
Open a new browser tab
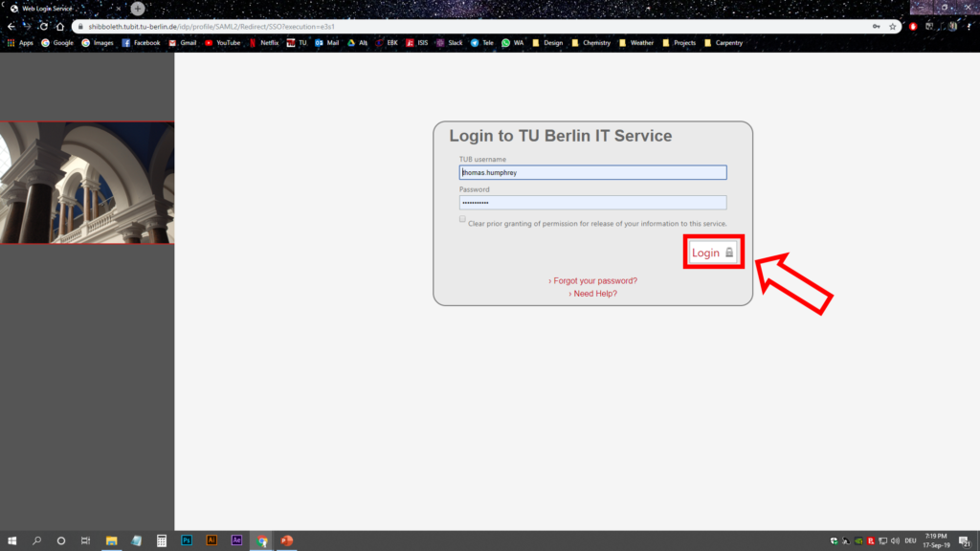coord(138,9)
